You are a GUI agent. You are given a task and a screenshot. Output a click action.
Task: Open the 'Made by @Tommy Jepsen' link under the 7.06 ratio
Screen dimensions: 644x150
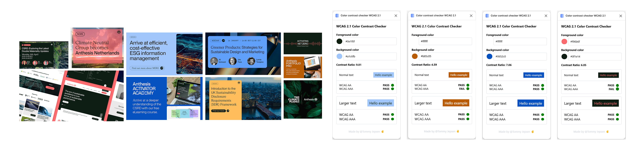516,132
